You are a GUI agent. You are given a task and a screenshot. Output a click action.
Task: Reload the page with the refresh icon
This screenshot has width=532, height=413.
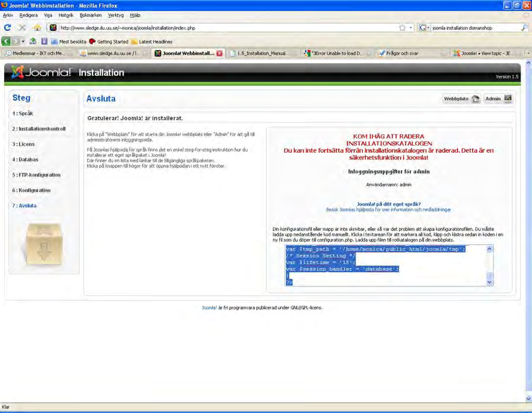click(8, 27)
